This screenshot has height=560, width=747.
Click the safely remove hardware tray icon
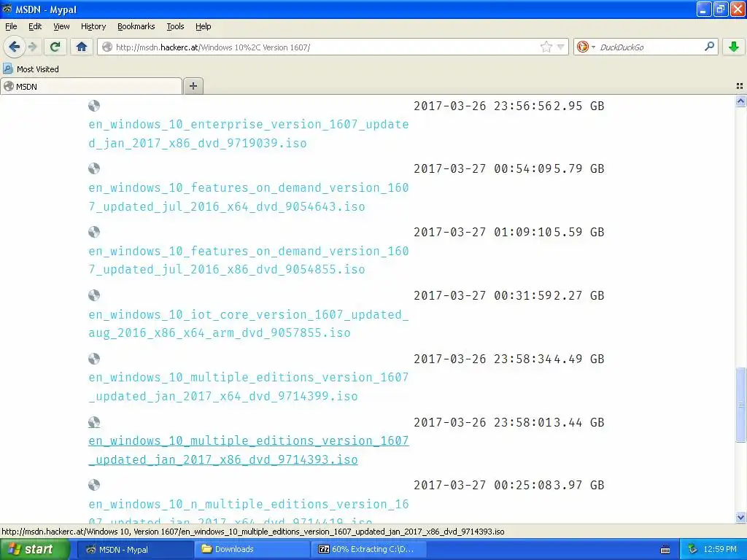(692, 549)
